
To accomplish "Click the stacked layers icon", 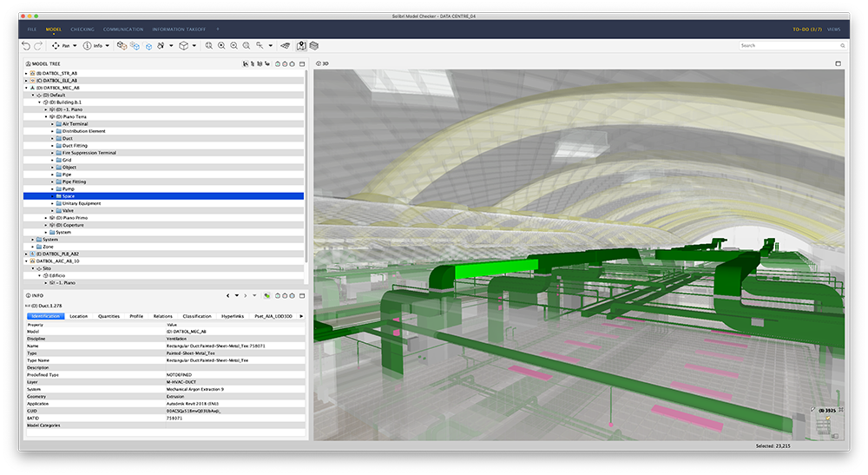I will 314,46.
